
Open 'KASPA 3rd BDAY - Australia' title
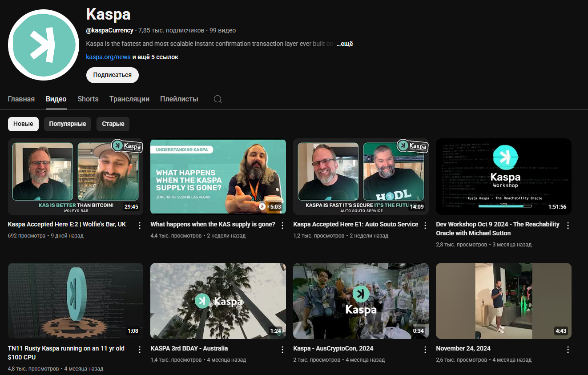[189, 349]
